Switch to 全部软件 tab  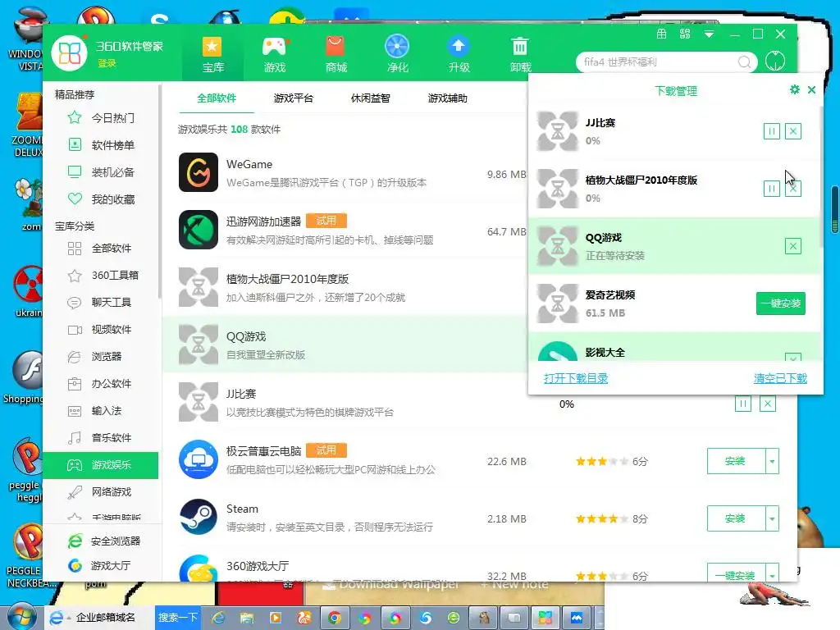217,98
